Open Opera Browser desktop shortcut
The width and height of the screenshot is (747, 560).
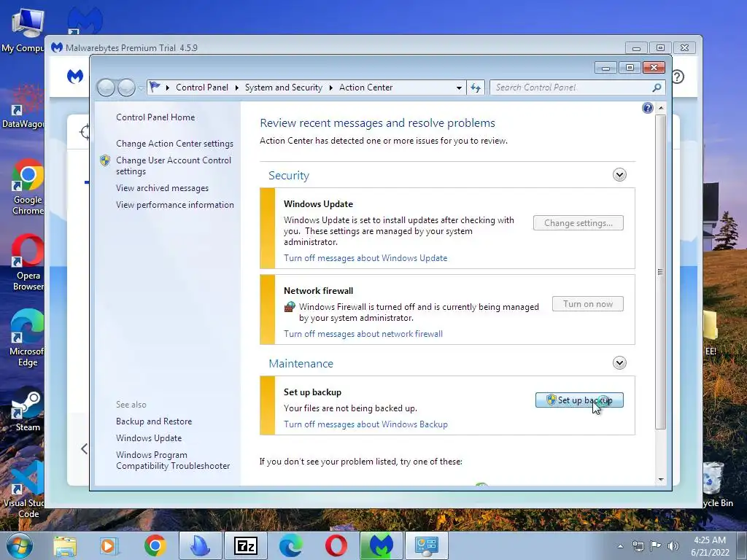pos(27,262)
